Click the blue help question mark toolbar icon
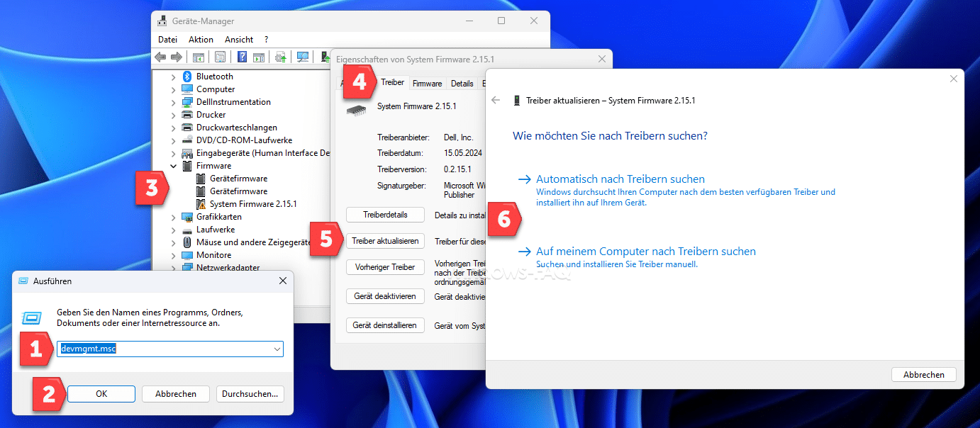 pos(243,57)
